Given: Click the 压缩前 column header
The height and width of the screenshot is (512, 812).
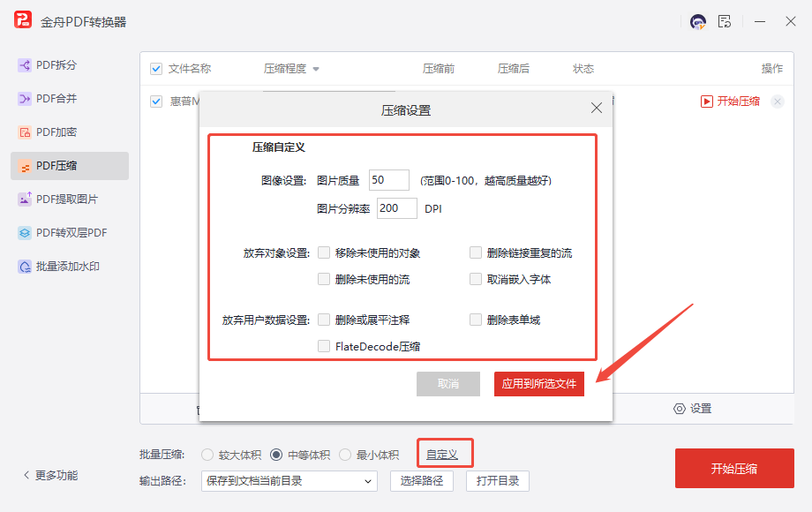Looking at the screenshot, I should tap(438, 69).
